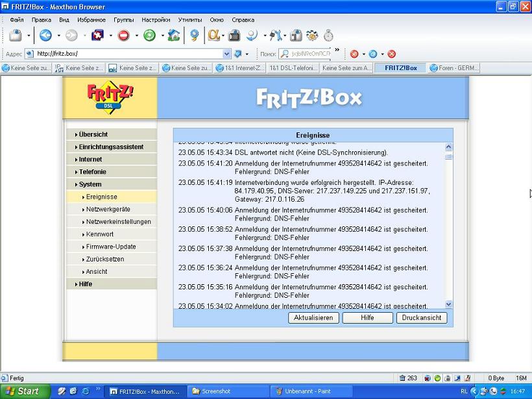The width and height of the screenshot is (532, 399).
Task: Open the Screenshot folder taskbar window
Action: (x=229, y=391)
